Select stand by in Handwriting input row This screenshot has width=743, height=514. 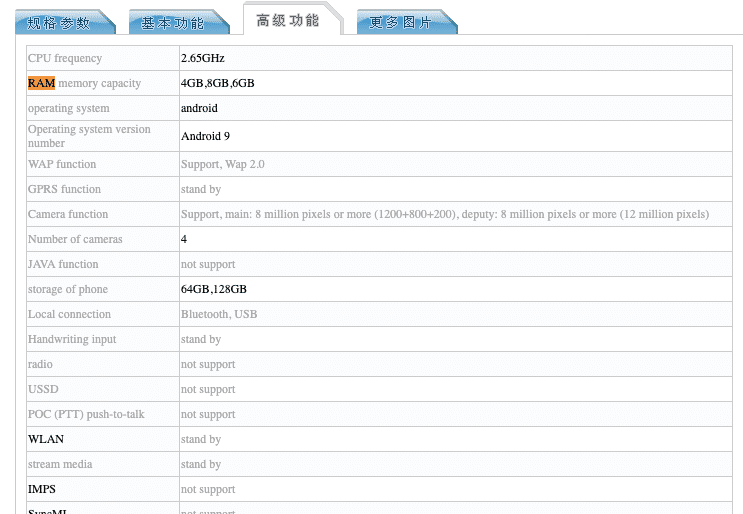201,340
